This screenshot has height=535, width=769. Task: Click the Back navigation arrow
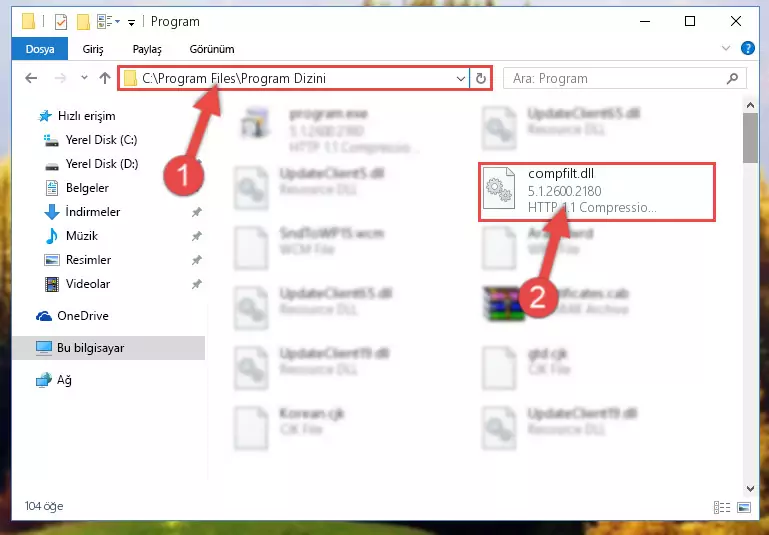[x=31, y=78]
